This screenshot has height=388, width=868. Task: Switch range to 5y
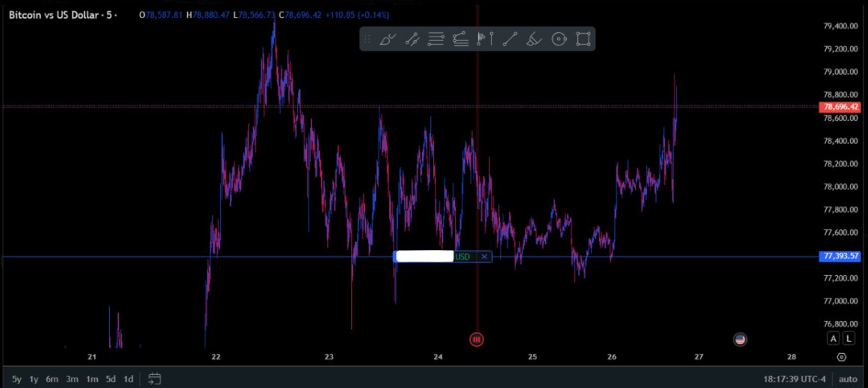[17, 379]
